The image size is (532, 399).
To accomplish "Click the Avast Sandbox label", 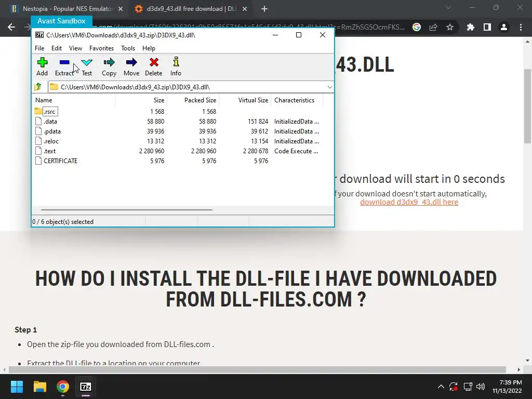I will click(61, 21).
